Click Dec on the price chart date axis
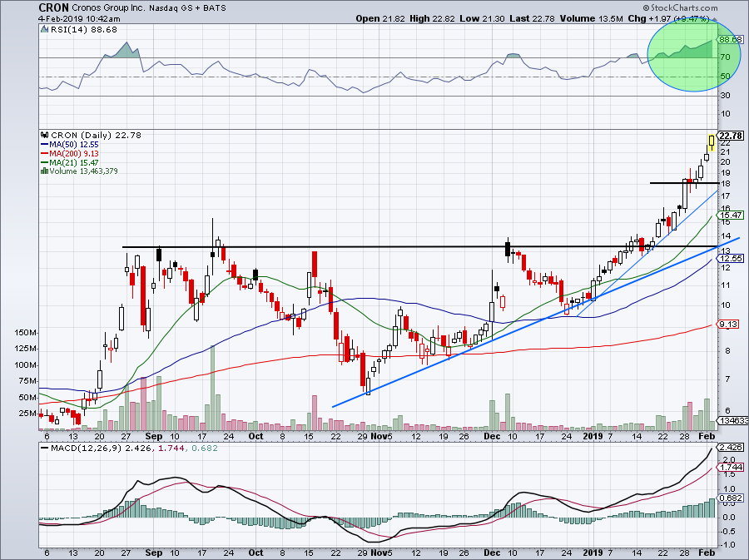 pyautogui.click(x=492, y=436)
